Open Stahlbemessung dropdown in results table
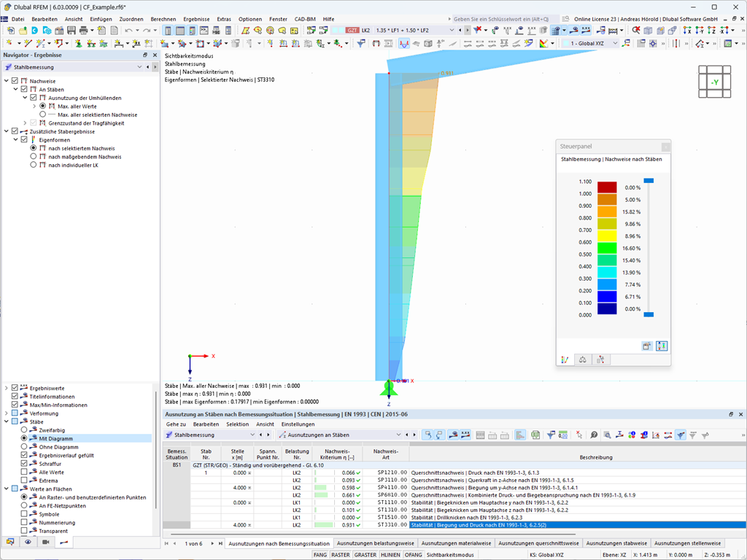Image resolution: width=747 pixels, height=560 pixels. pyautogui.click(x=252, y=435)
